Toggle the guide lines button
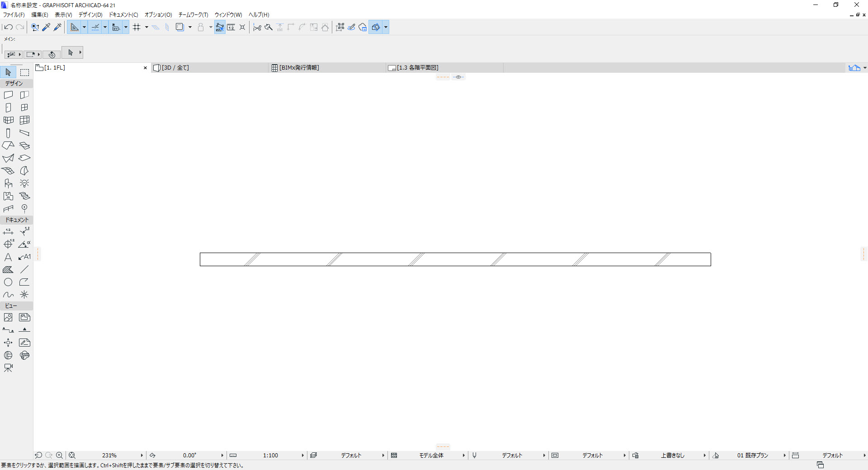Screen dimensions: 868x470 pyautogui.click(x=95, y=27)
